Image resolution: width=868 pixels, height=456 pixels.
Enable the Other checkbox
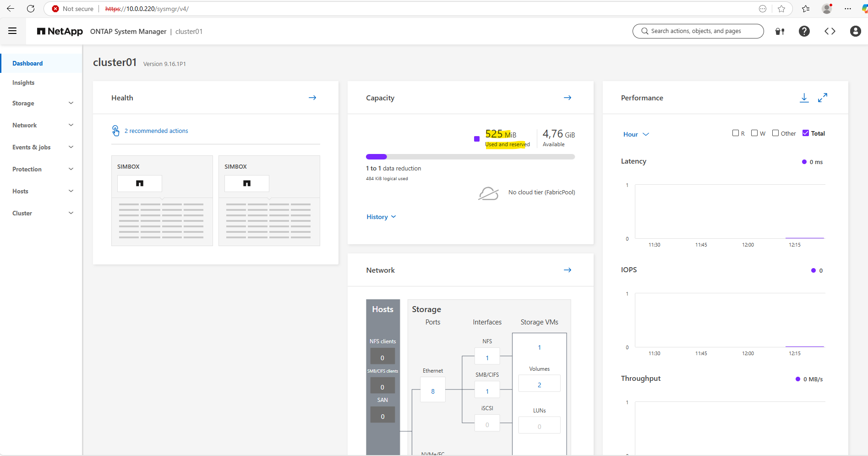point(775,133)
